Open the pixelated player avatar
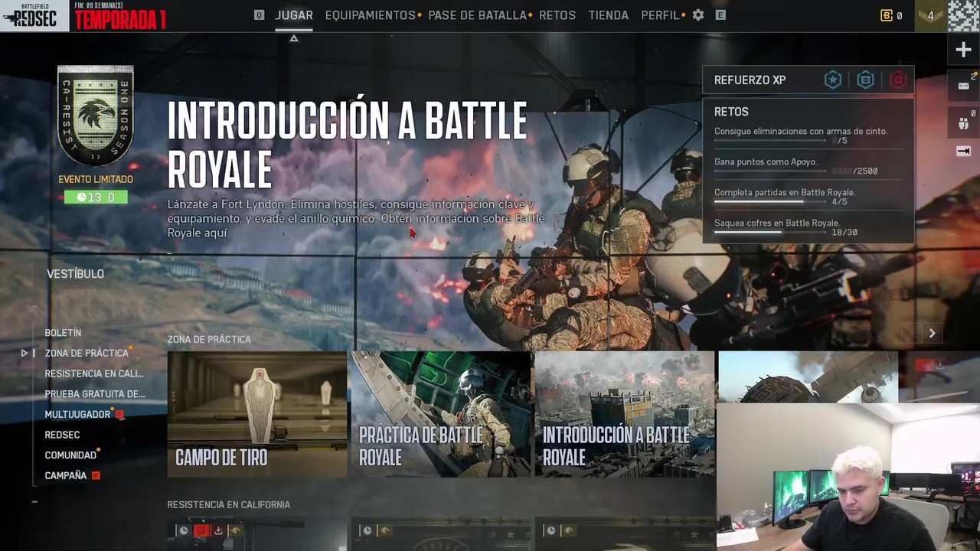Image resolution: width=980 pixels, height=551 pixels. click(x=963, y=15)
